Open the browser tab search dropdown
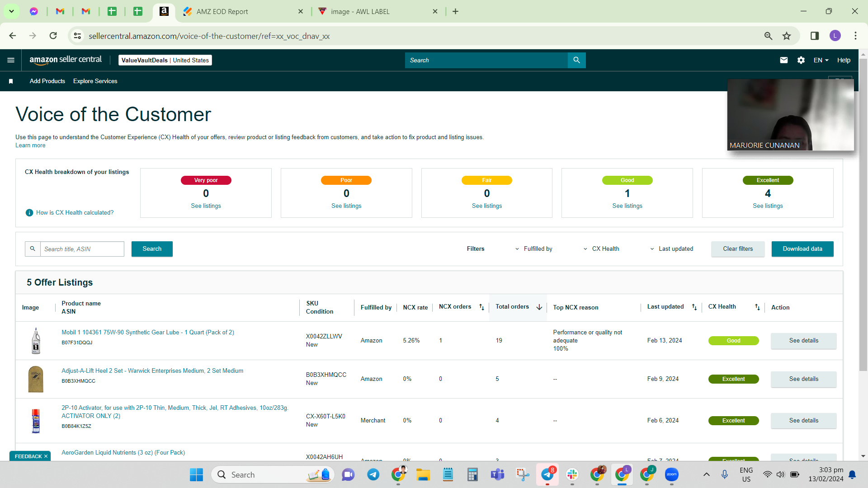 11,11
